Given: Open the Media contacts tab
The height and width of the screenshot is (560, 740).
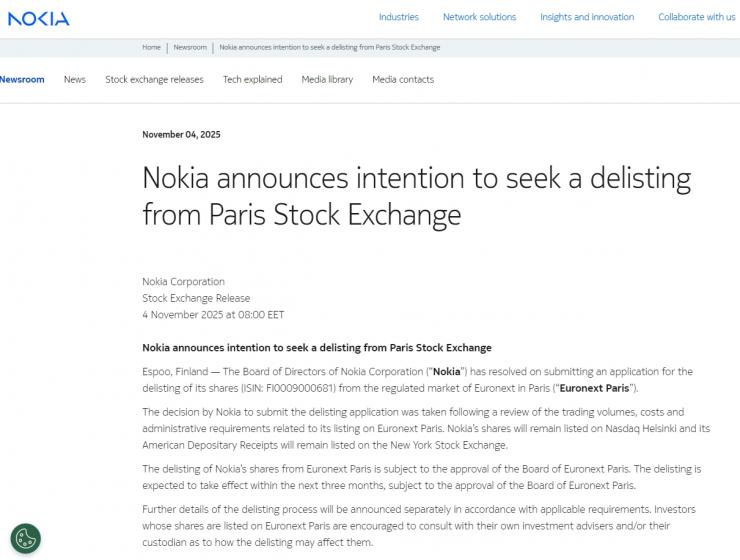Looking at the screenshot, I should click(x=403, y=79).
